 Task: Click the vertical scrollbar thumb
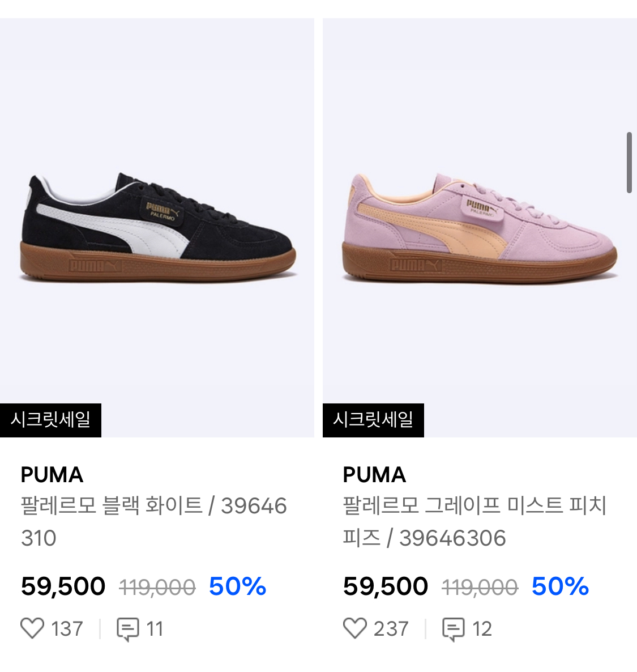pos(629,163)
